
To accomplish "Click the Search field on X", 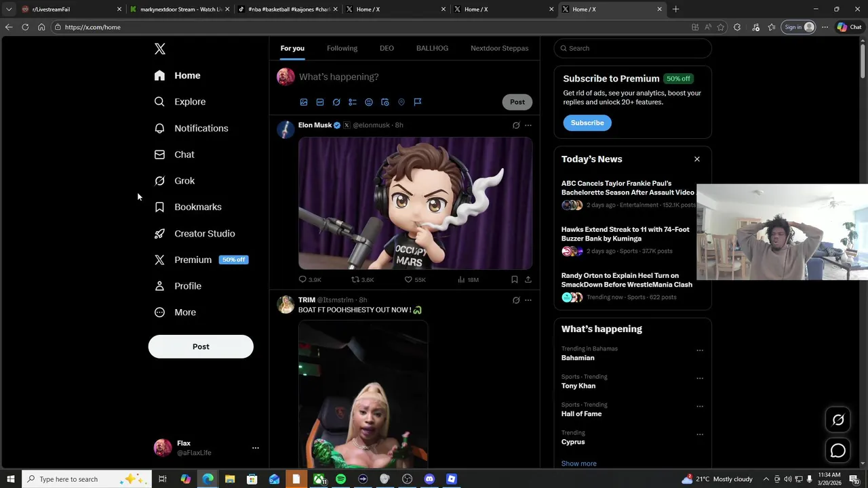I will pyautogui.click(x=633, y=48).
